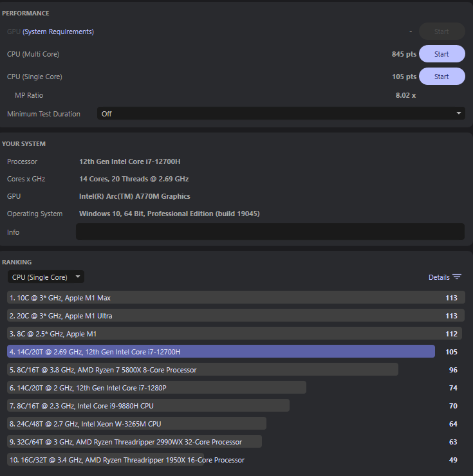473x476 pixels.
Task: Click the RANKING section heading
Action: pos(17,262)
